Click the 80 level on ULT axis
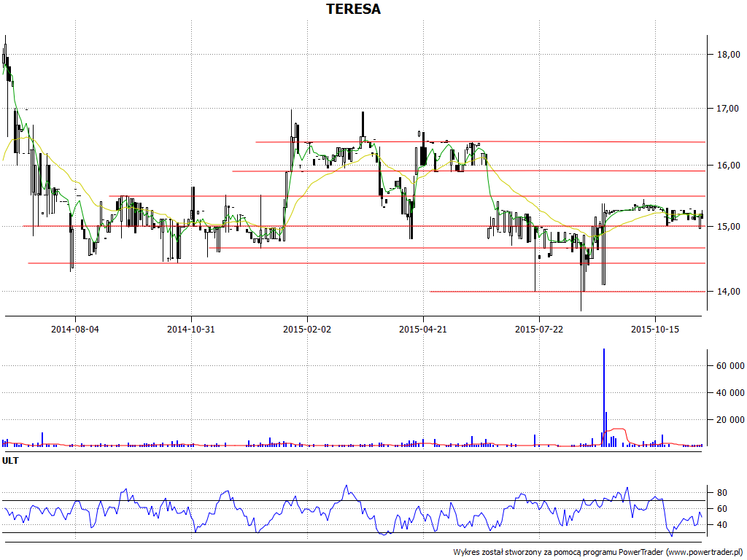 [x=721, y=493]
